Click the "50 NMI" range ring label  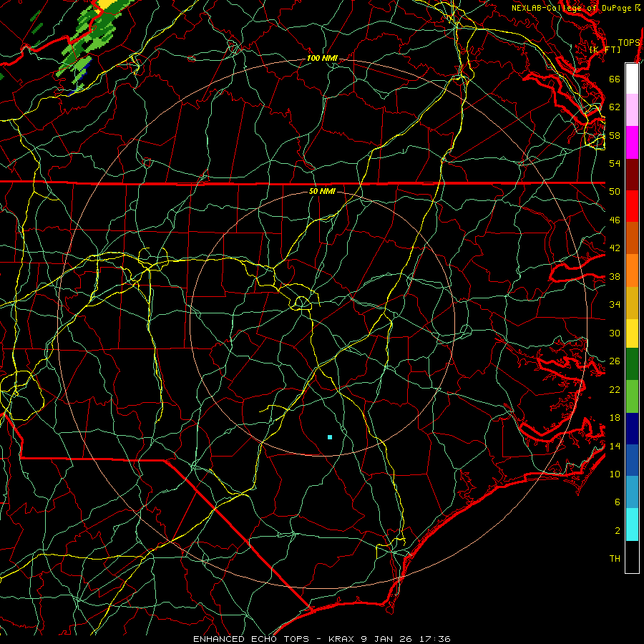pos(321,191)
